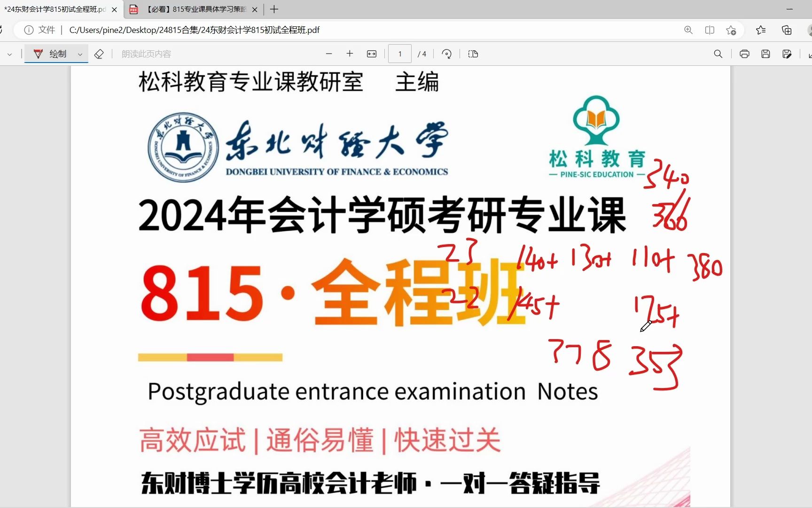This screenshot has width=812, height=508.
Task: Rotate the PDF page
Action: point(447,54)
